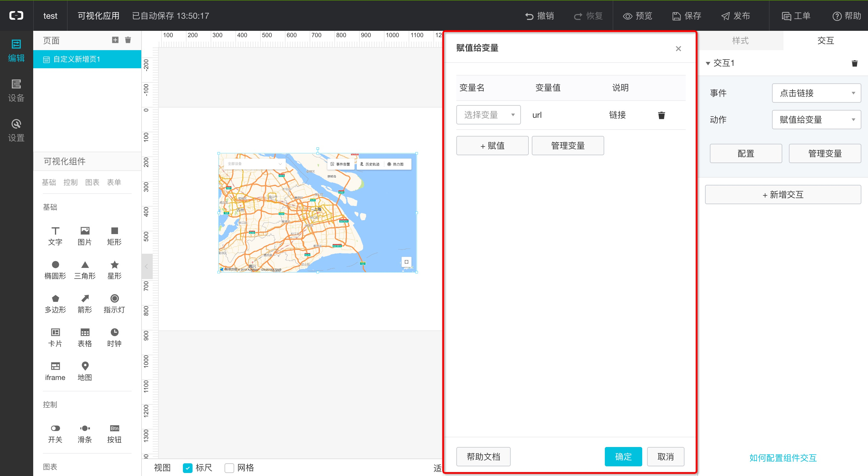Screen dimensions: 868x476
Task: Click 管理变量 in the right panel
Action: [x=825, y=153]
